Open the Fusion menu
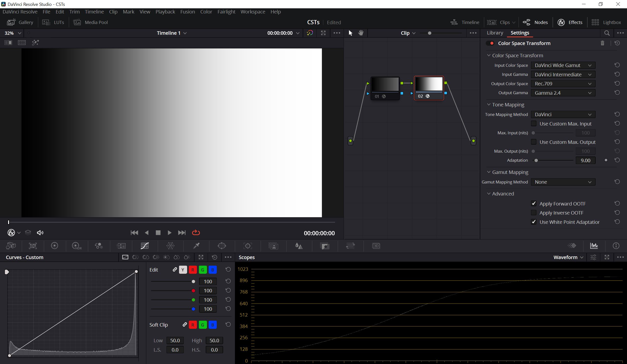Image resolution: width=627 pixels, height=364 pixels. coord(188,12)
